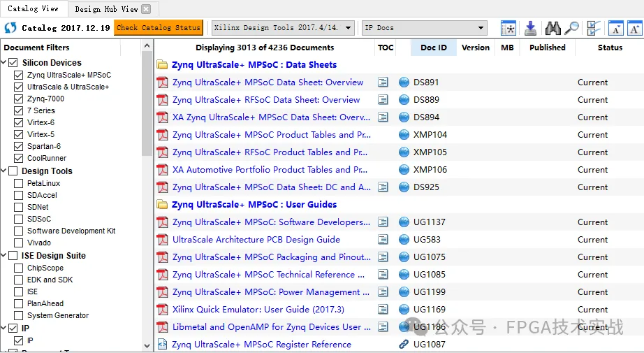The height and width of the screenshot is (353, 644).
Task: Toggle the IP child checkbox under IP
Action: coord(18,340)
